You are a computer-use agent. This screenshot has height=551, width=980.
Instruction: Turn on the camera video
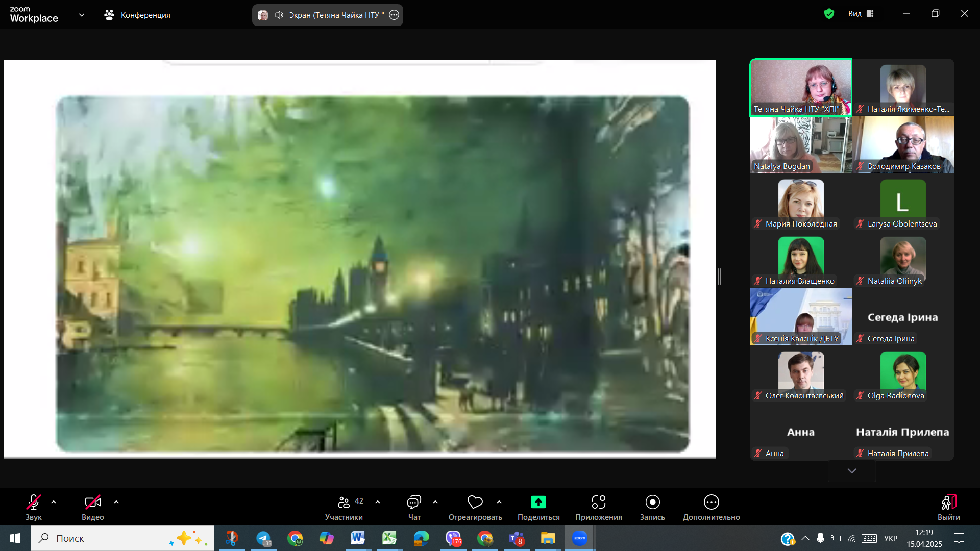coord(92,503)
